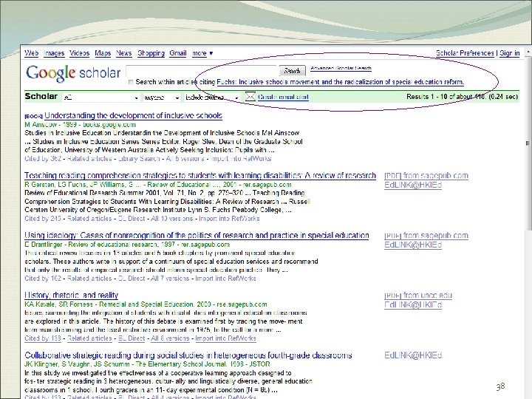Image resolution: width=532 pixels, height=399 pixels.
Task: Open EdLINK@HKIEd for History rhetoric result
Action: [x=413, y=304]
